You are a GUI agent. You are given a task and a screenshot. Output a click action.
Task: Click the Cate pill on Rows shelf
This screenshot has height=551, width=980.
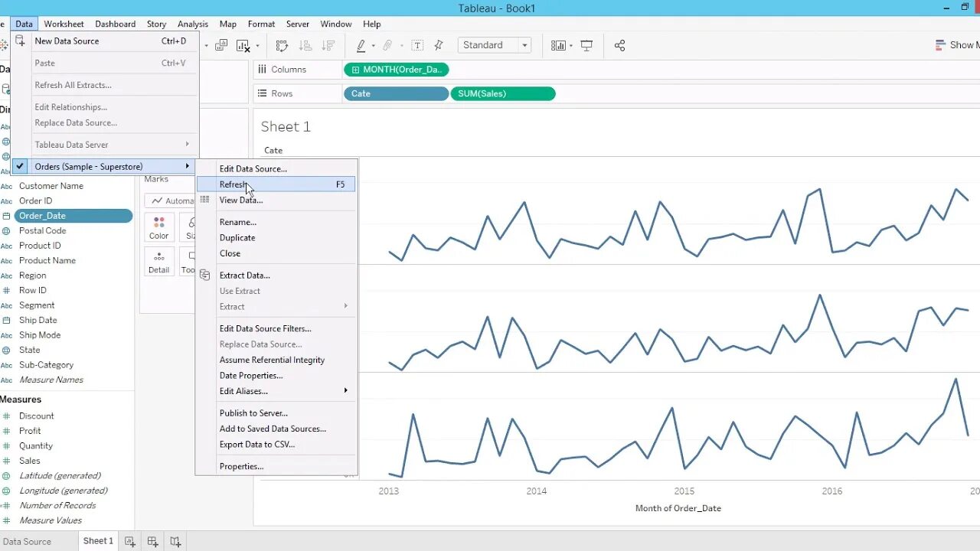(397, 93)
